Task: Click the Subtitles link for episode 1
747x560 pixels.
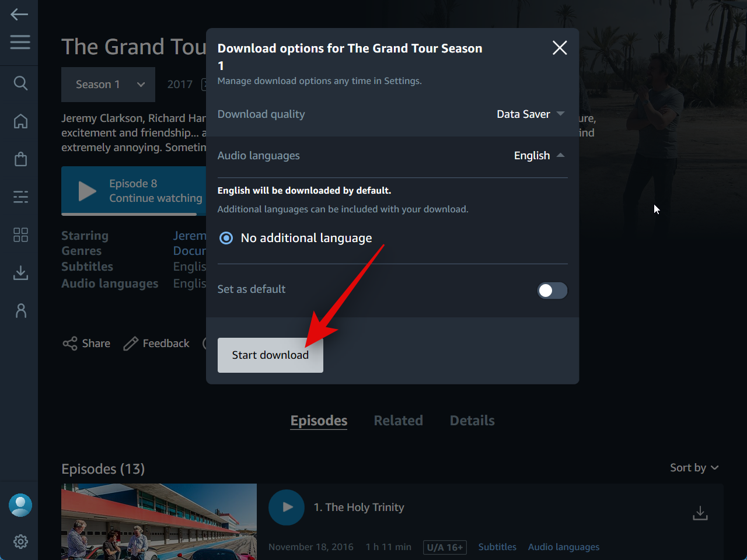Action: 497,547
